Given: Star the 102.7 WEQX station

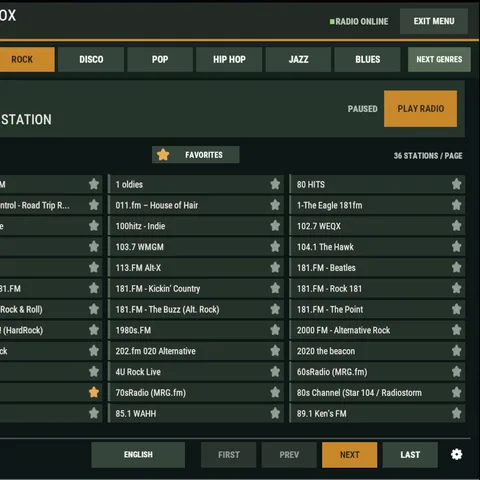Looking at the screenshot, I should [x=456, y=226].
